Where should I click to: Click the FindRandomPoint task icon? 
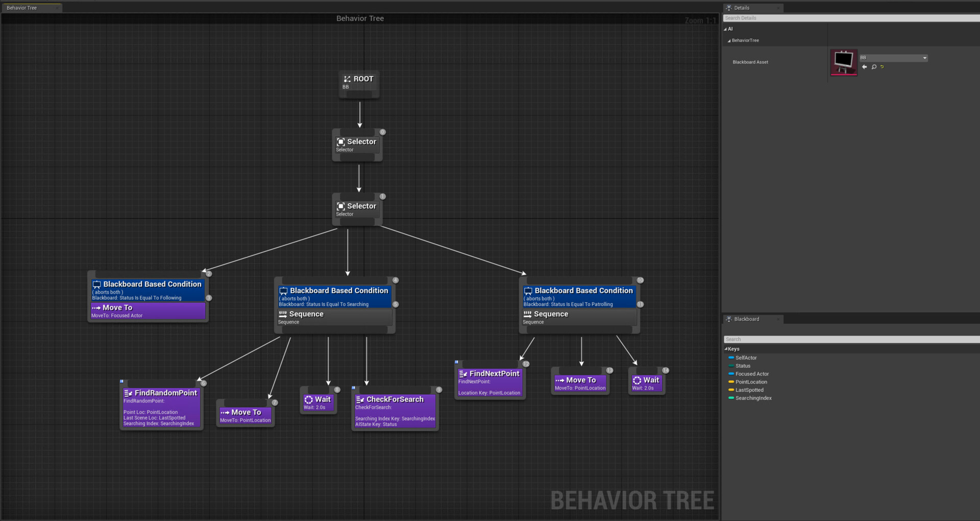coord(128,393)
